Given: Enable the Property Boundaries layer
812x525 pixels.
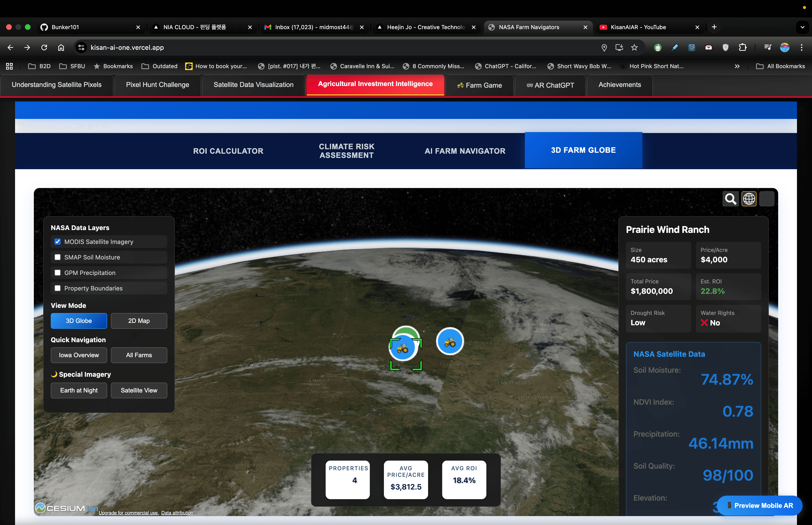Looking at the screenshot, I should point(58,288).
